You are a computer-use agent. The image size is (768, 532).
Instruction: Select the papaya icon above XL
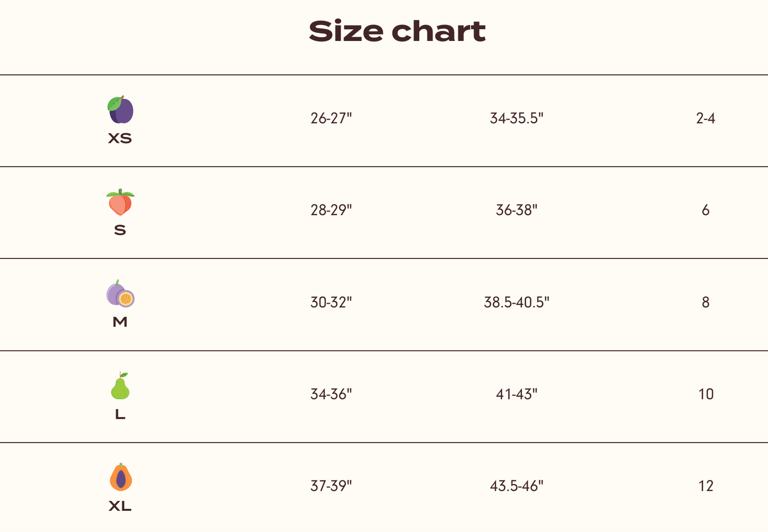[121, 477]
